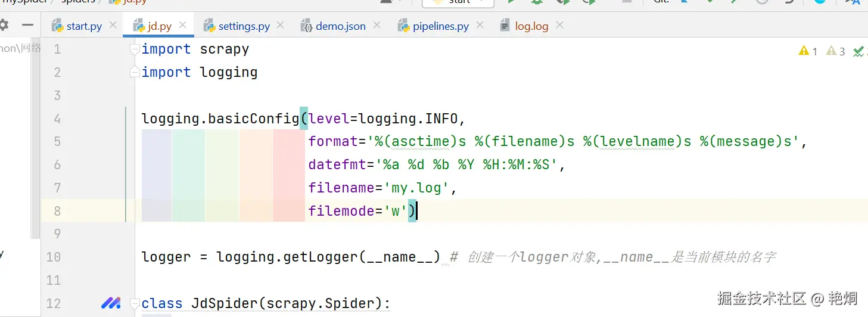Click "filemode='w'" on line 8
Viewport: 868px width, 317px height.
(x=357, y=211)
